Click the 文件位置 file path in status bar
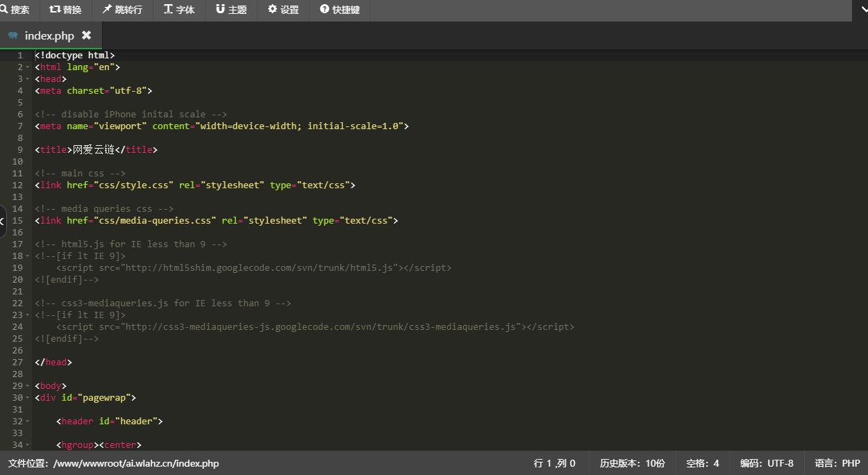The width and height of the screenshot is (868, 475). (x=113, y=463)
